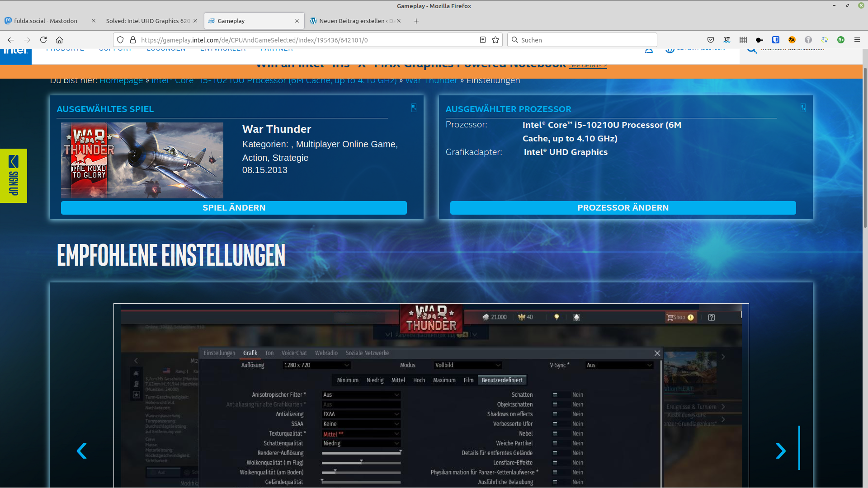Click the PROZESSOR ÄNDERN button
This screenshot has width=868, height=488.
623,208
